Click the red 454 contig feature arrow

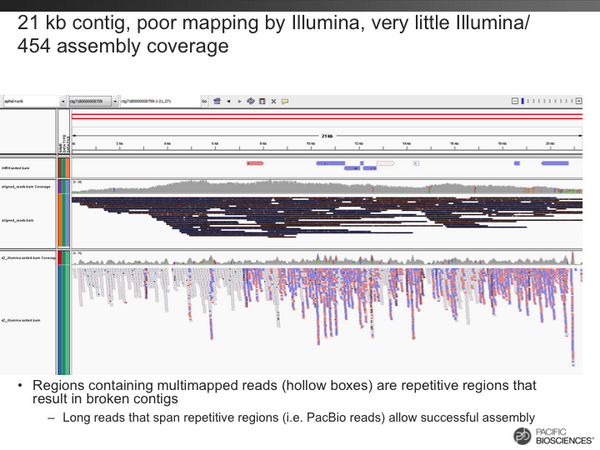(255, 163)
